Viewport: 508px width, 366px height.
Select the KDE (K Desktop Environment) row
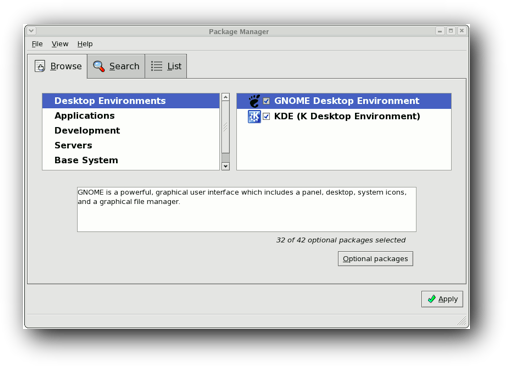(344, 116)
